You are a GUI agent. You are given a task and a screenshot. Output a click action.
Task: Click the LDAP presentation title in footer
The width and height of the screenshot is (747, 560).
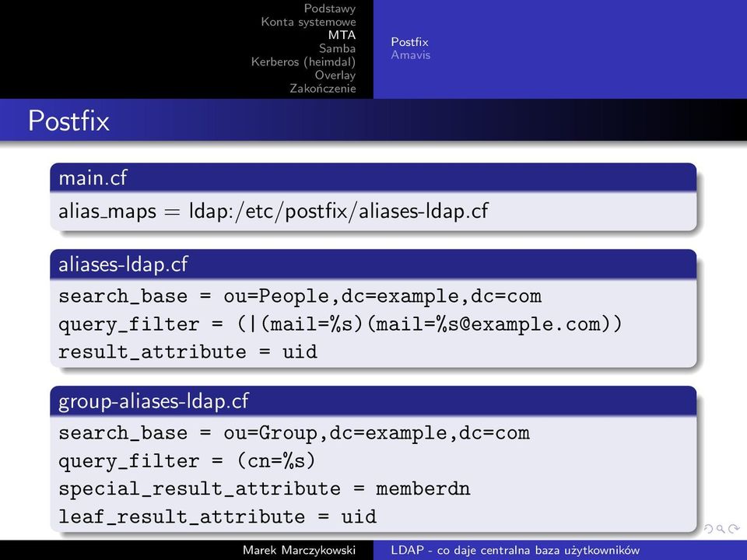[x=515, y=551]
